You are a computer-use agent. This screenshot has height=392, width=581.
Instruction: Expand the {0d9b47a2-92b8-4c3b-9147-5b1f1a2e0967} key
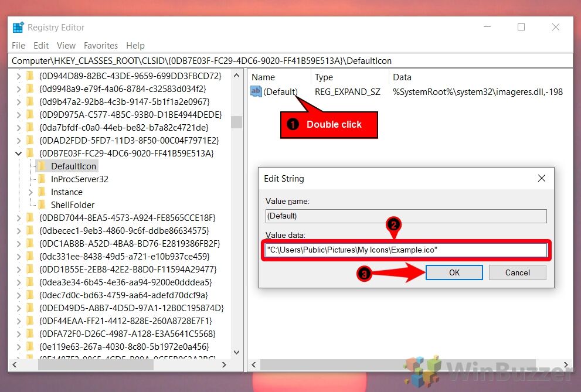pyautogui.click(x=19, y=102)
